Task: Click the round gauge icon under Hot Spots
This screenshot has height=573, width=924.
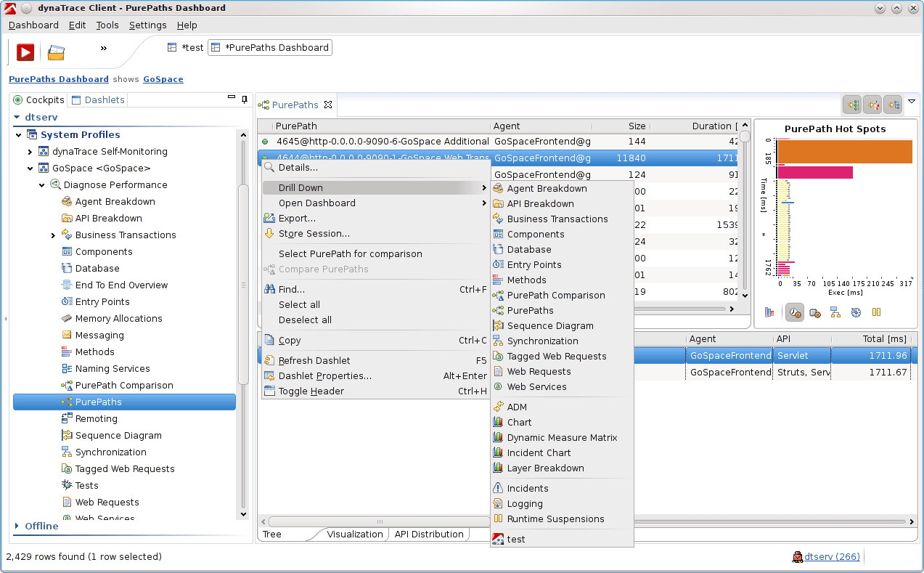Action: [856, 312]
